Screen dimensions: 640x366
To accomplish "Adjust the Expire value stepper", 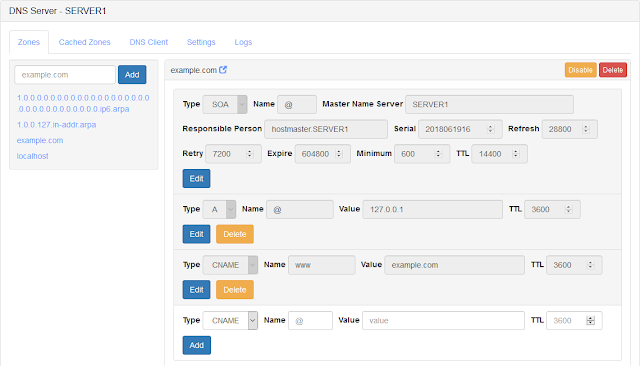I will tap(338, 154).
